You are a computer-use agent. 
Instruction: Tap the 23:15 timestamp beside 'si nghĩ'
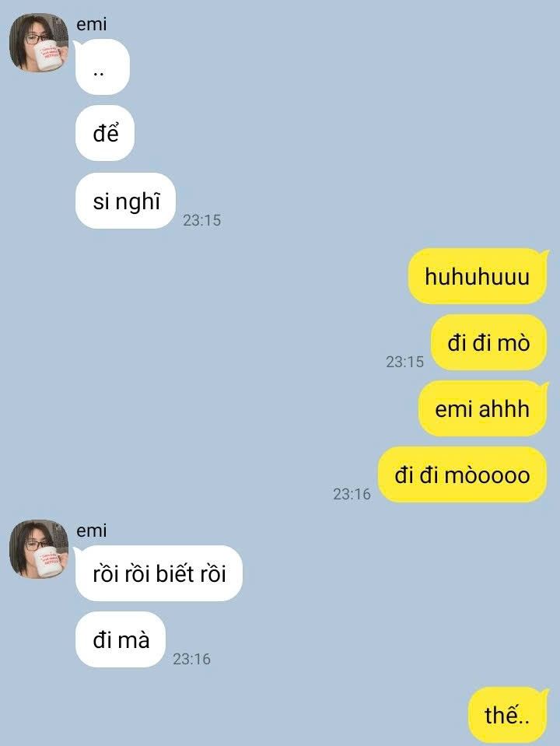201,220
